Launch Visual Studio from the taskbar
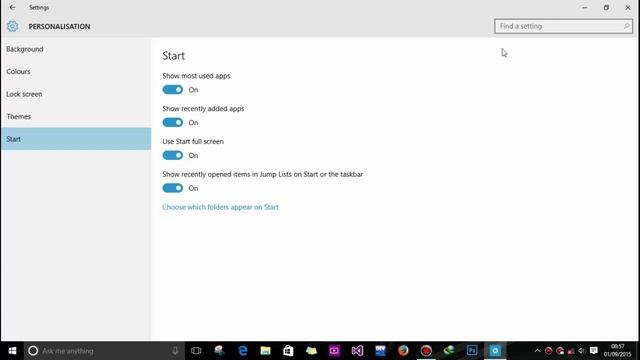640x360 pixels. point(357,351)
